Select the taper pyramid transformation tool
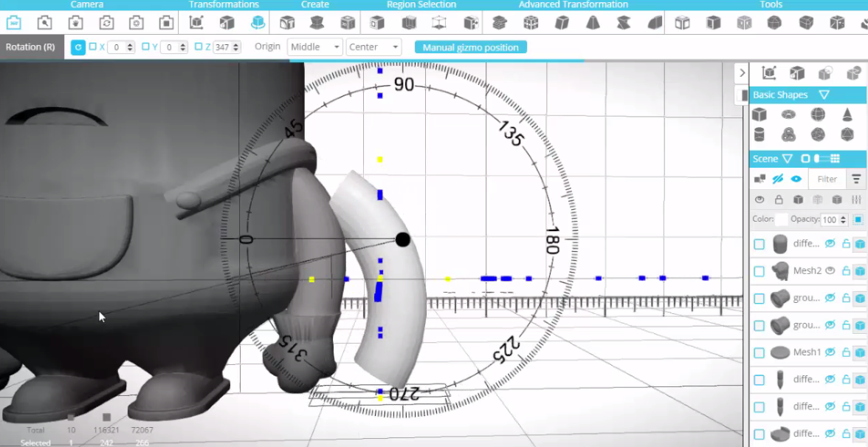The width and height of the screenshot is (868, 447). [593, 23]
